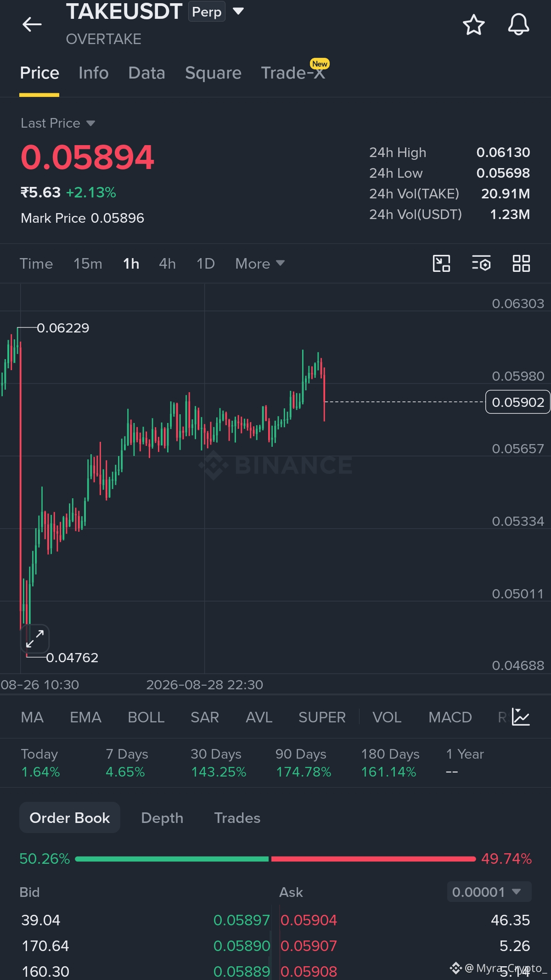Switch to the Price tab
The height and width of the screenshot is (980, 551).
[39, 73]
